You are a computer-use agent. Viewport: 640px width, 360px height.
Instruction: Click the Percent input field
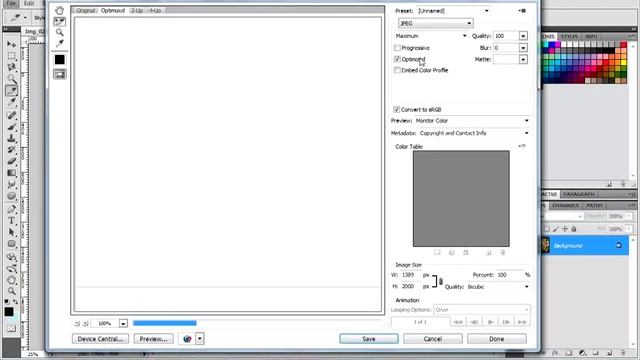(509, 275)
